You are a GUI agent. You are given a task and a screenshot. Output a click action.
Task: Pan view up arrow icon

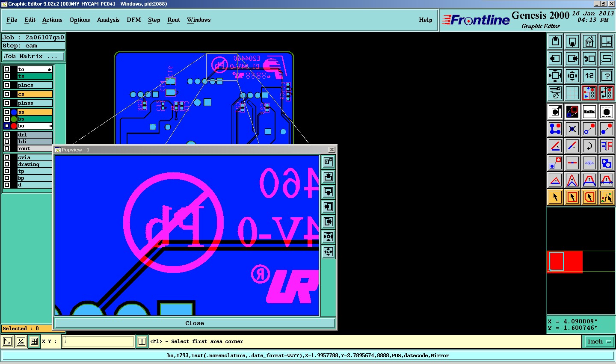tap(555, 41)
